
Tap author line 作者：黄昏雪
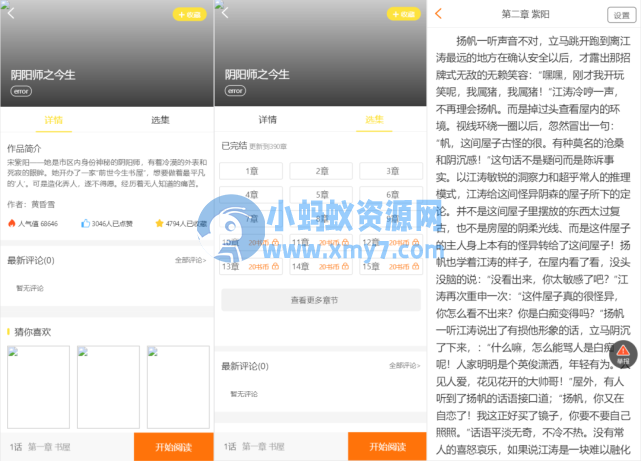coord(31,204)
